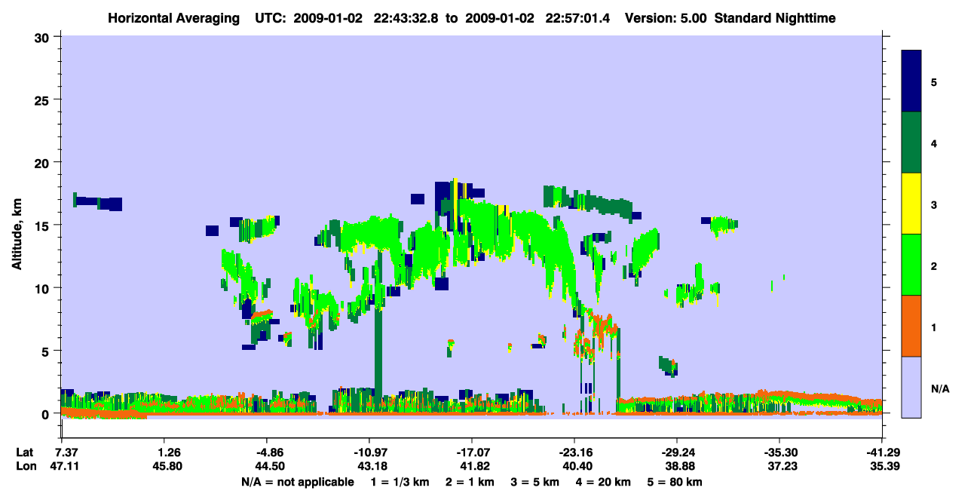This screenshot has height=503, width=980.
Task: Click the orange colorbar segment for level 1
Action: pos(911,325)
